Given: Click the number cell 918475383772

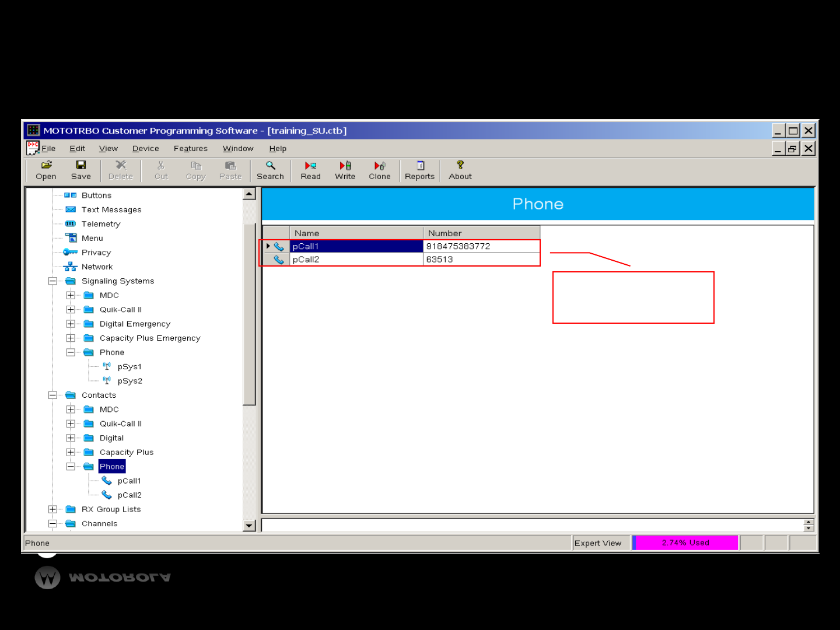Looking at the screenshot, I should tap(482, 247).
